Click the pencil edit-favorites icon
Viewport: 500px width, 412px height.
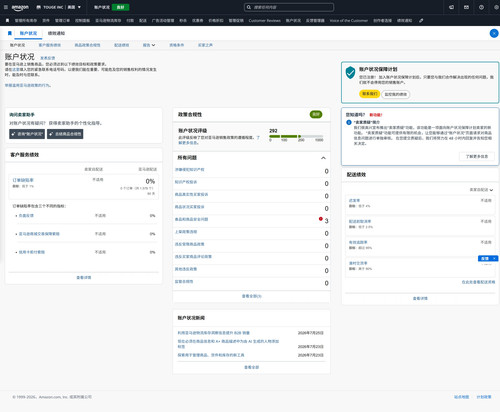click(x=421, y=20)
